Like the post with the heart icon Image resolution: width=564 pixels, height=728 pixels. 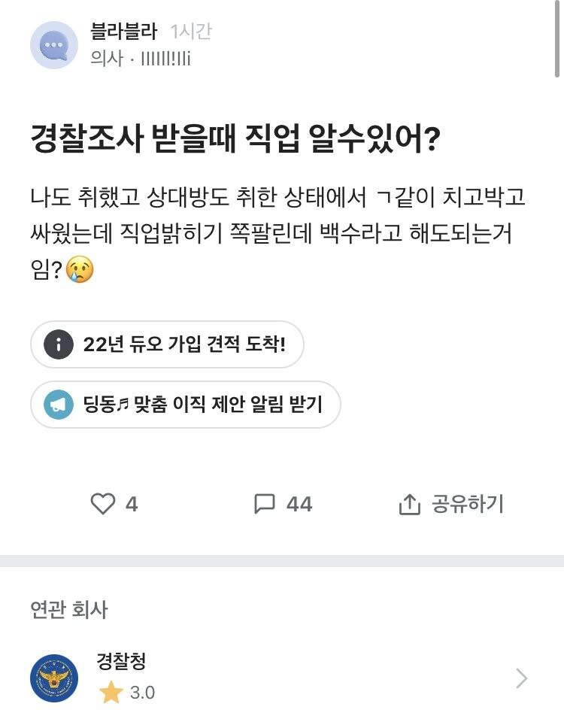102,504
